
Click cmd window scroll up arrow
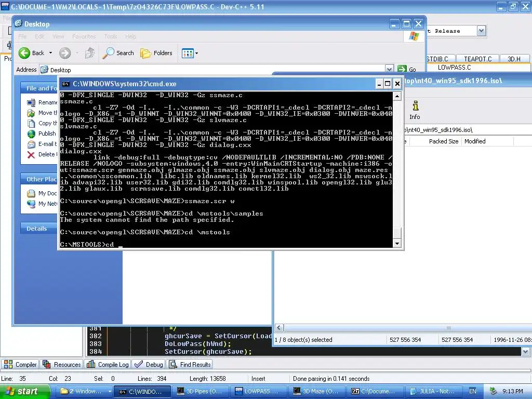click(x=397, y=96)
